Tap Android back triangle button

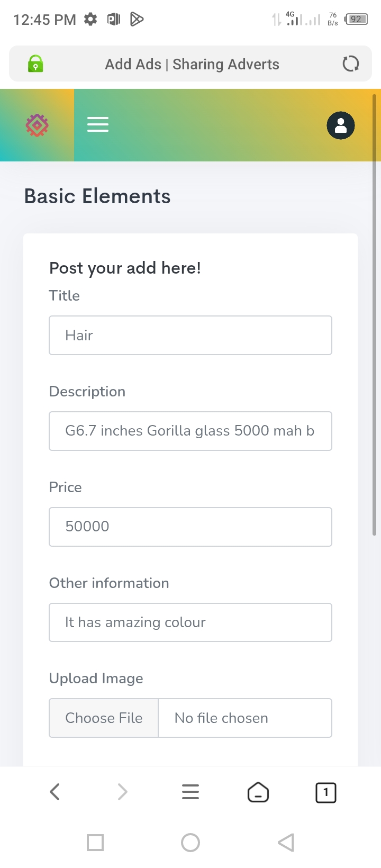pos(286,843)
